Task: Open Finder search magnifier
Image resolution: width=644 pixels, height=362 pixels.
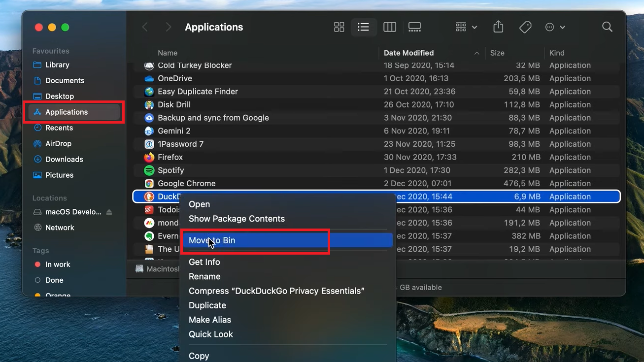Action: click(x=607, y=27)
